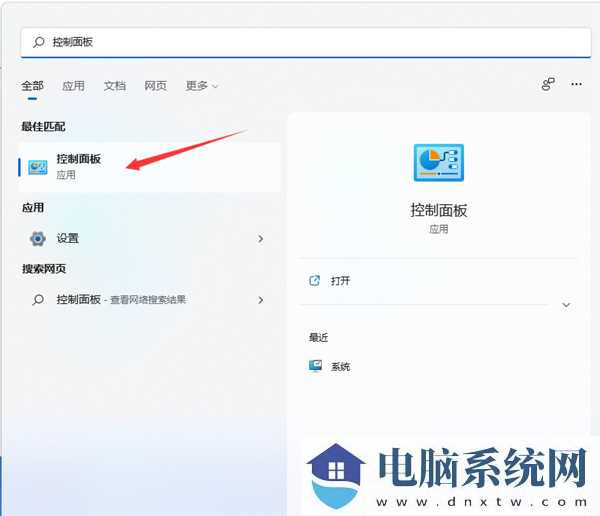Switch to the 文档 tab
Viewport: 600px width, 516px height.
(115, 86)
